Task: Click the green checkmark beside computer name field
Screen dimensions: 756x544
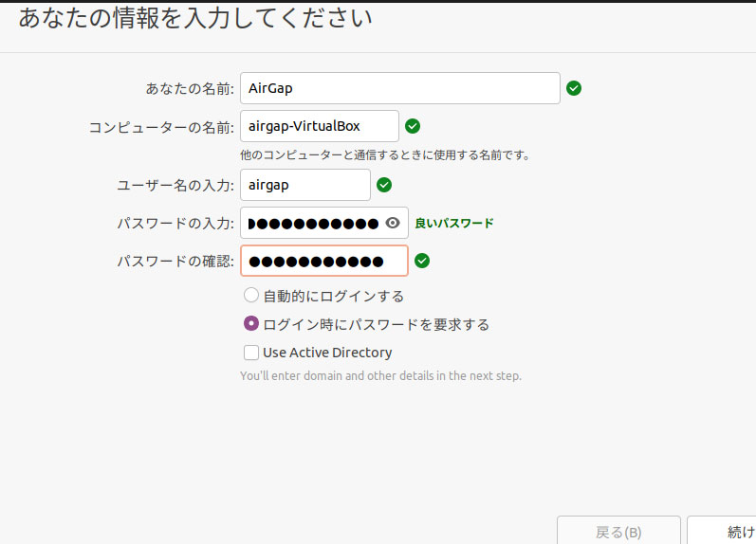Action: 413,126
